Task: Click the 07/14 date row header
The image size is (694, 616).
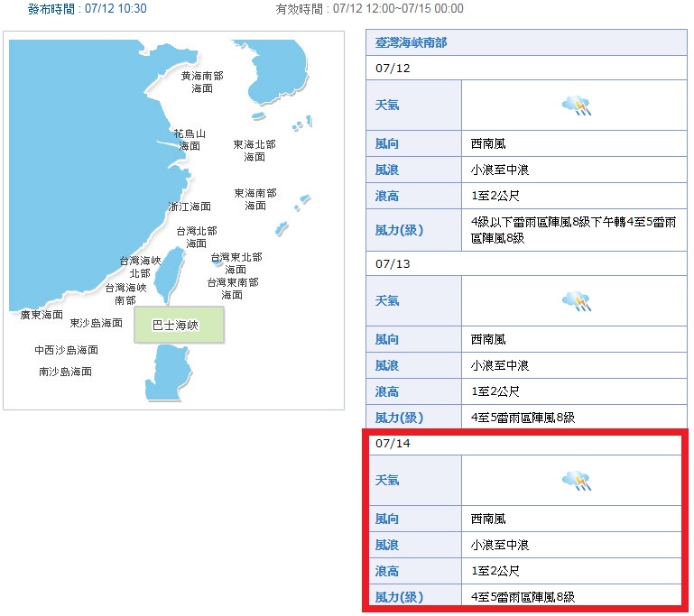Action: coord(526,443)
